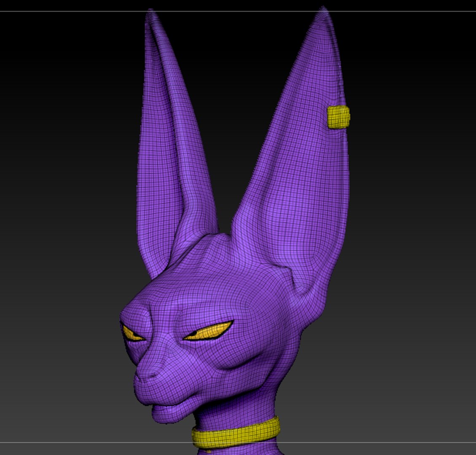
Task: Select the yellow neck collar mesh
Action: pyautogui.click(x=236, y=433)
